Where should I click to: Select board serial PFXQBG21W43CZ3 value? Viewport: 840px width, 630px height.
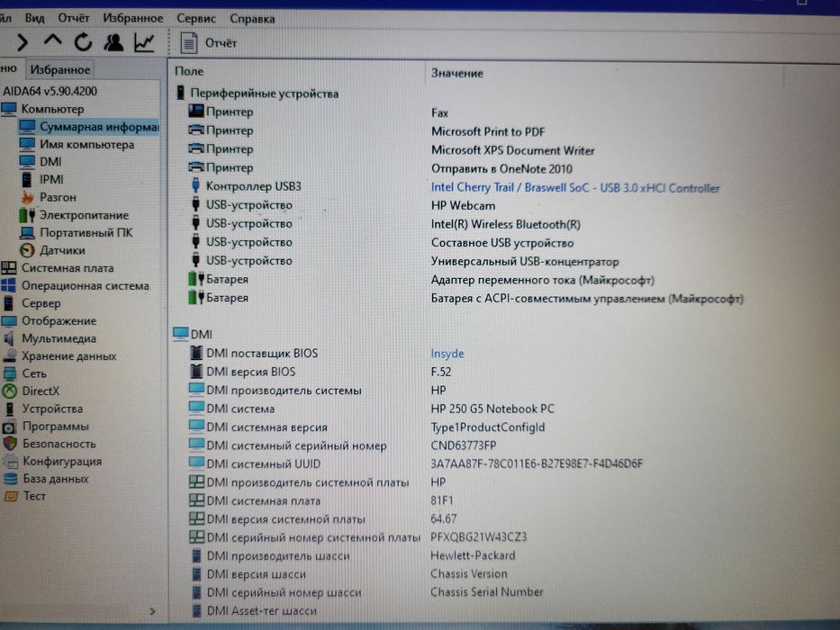[x=478, y=536]
